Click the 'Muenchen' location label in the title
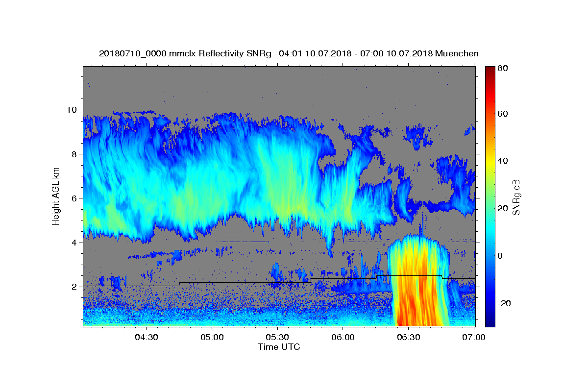Screen dimensions: 588x392 click(x=457, y=53)
